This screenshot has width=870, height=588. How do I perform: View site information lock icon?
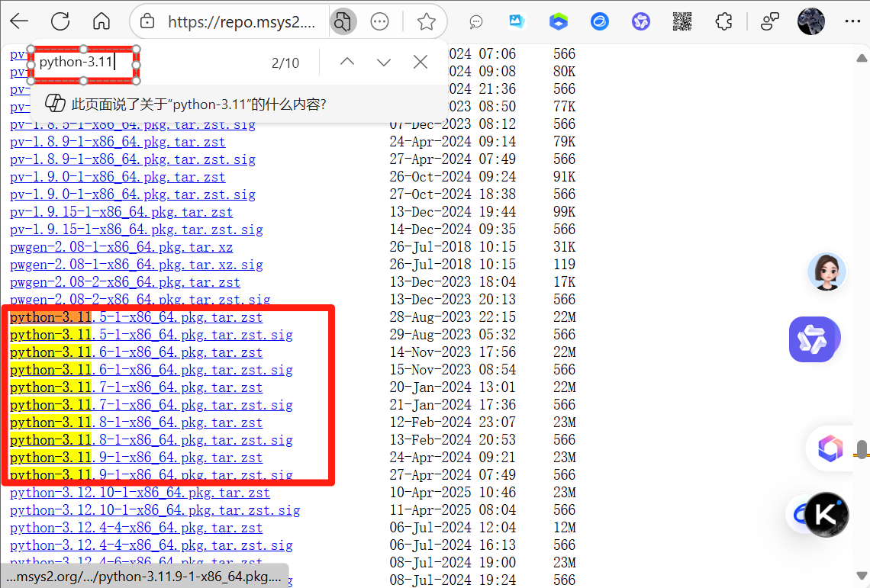(x=147, y=21)
